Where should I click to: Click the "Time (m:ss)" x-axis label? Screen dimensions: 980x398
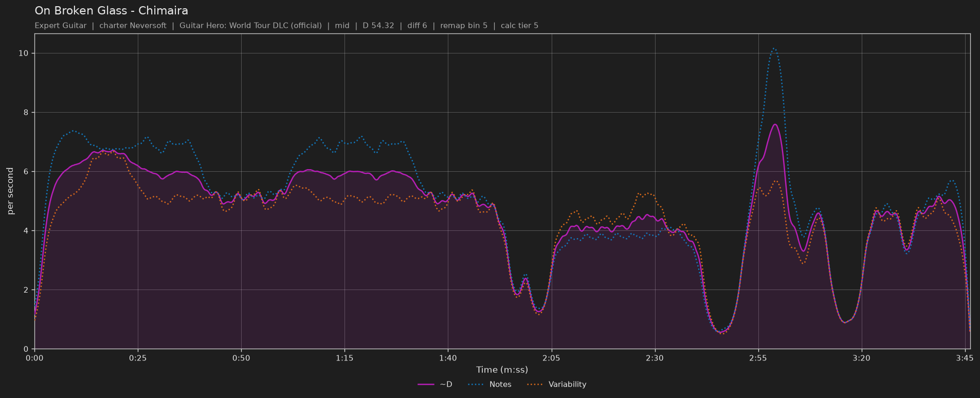[x=502, y=370]
